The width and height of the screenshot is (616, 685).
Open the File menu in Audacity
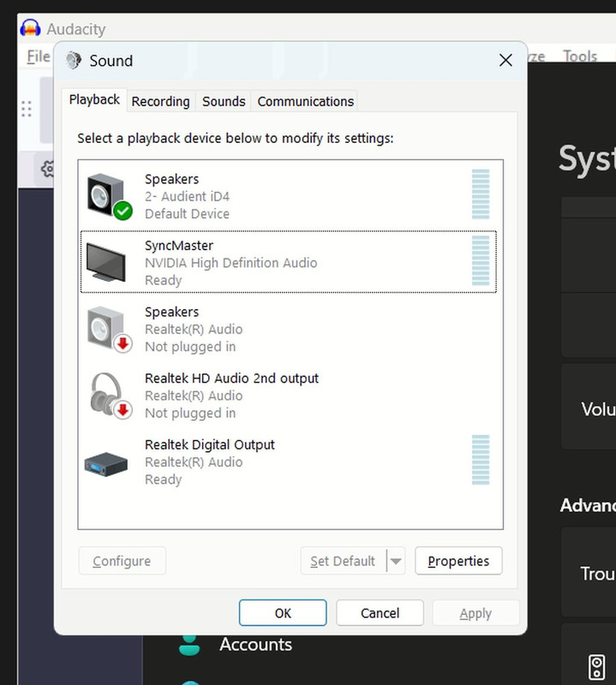tap(39, 57)
